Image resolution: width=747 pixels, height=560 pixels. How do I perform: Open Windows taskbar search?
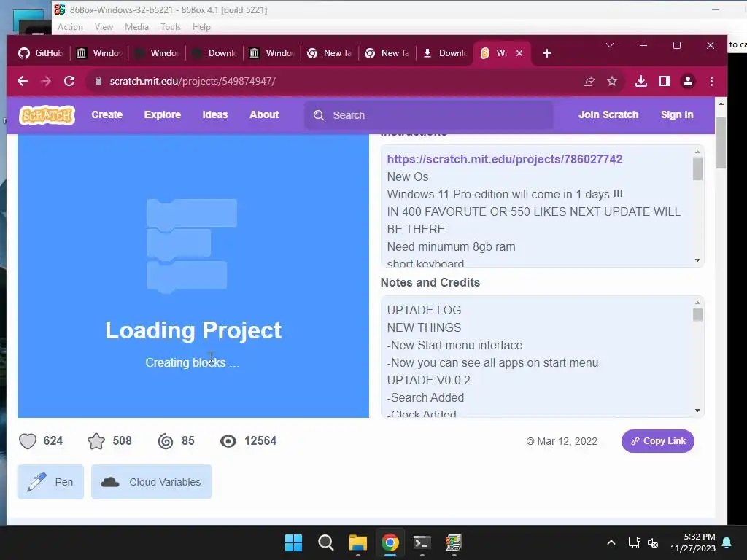coord(326,542)
